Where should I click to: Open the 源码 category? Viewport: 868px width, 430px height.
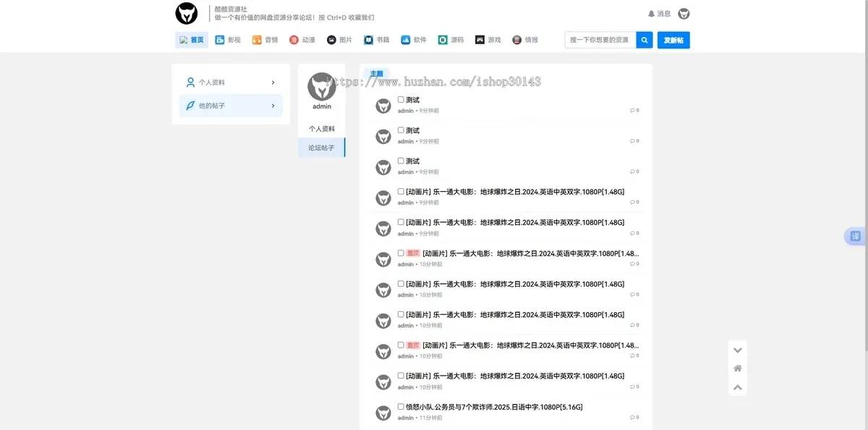pyautogui.click(x=451, y=40)
